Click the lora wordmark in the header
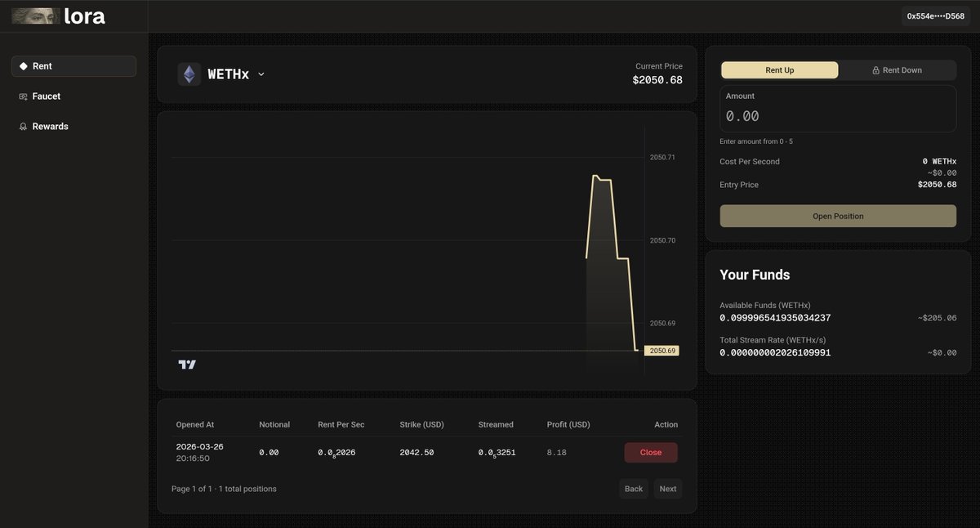Viewport: 980px width, 528px height. coord(87,16)
